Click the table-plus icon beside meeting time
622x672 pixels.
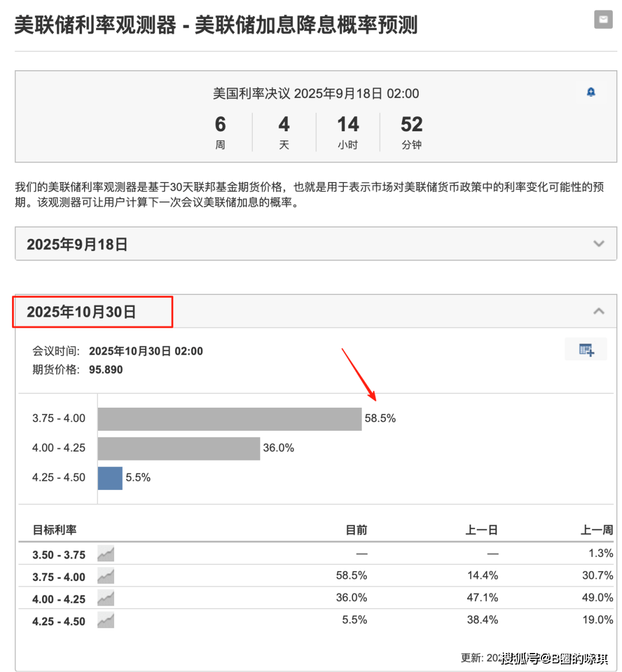586,350
